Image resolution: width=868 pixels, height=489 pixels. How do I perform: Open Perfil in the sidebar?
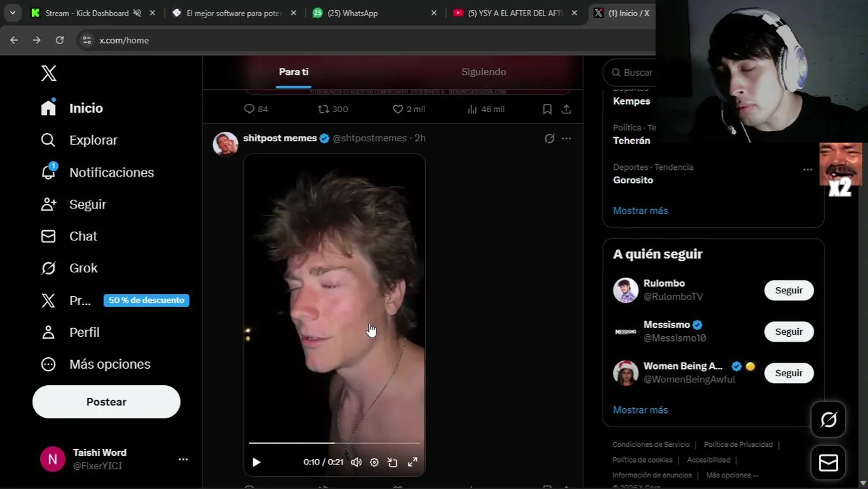pos(70,332)
